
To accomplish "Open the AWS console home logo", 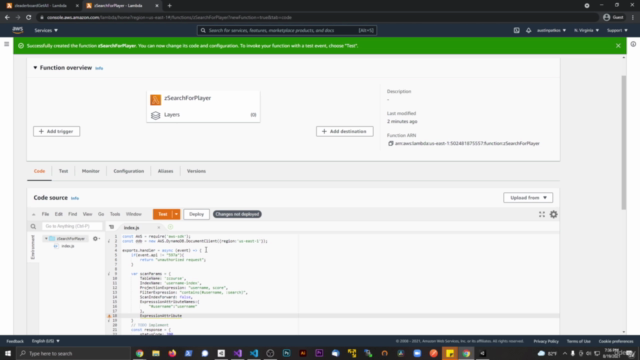I will click(18, 30).
